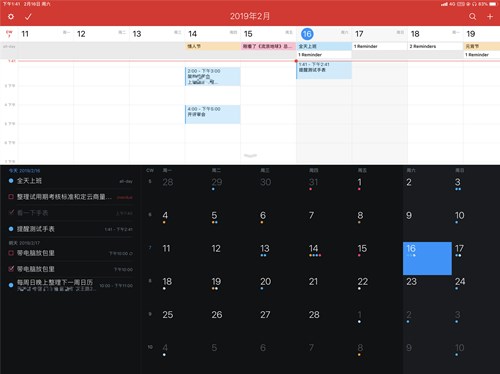This screenshot has width=500, height=374.
Task: Check the unchecked 带电脑放包里 reminder box
Action: coord(11,253)
